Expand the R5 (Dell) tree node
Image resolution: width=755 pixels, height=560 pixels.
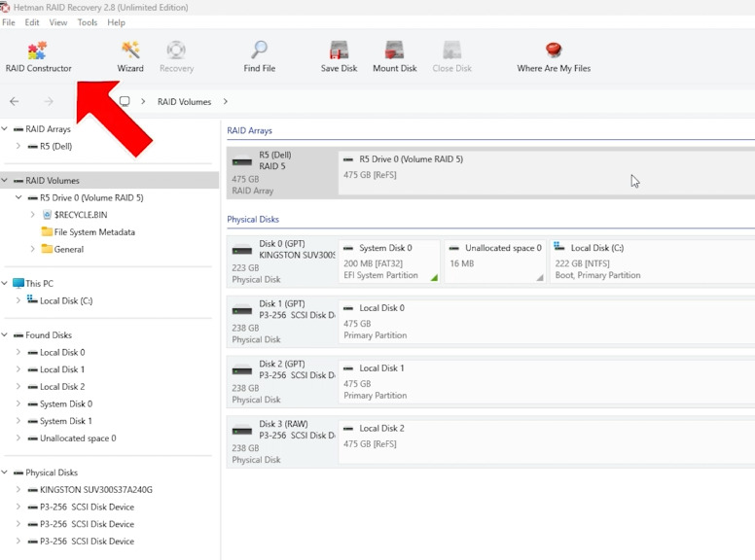(18, 146)
